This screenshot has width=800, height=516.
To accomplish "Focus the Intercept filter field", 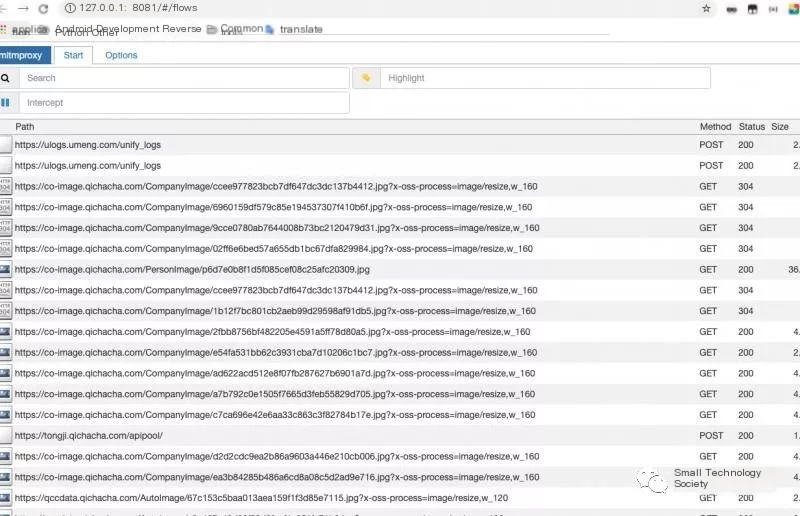I will 184,103.
